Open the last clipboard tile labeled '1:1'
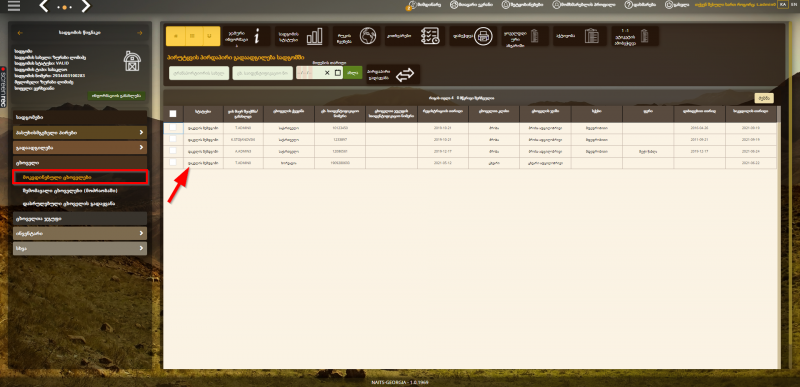 pos(635,36)
